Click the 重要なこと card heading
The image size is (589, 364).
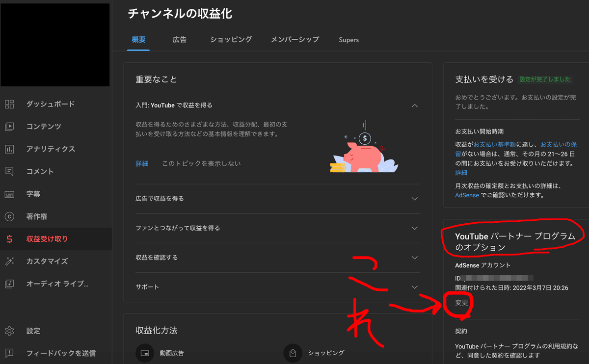(x=156, y=79)
